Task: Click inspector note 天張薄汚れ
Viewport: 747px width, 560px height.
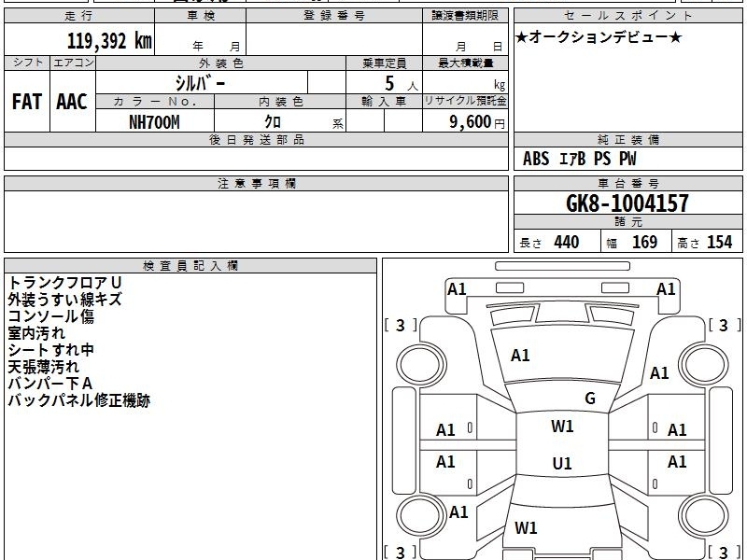Action: [43, 367]
